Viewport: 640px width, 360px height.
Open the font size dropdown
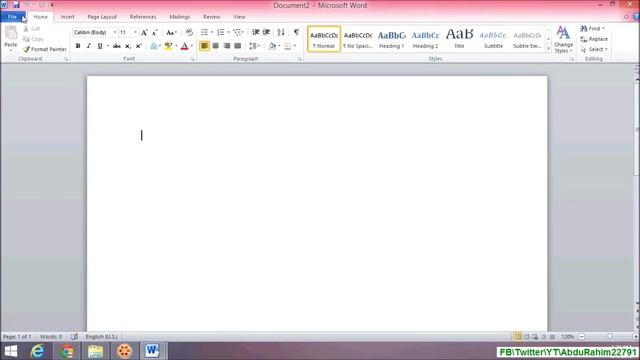[x=135, y=32]
